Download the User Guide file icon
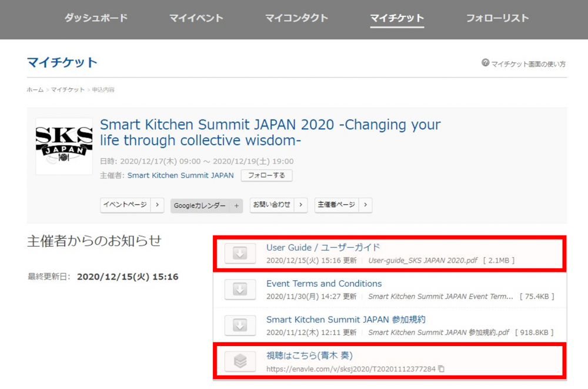This screenshot has height=389, width=588. tap(240, 254)
